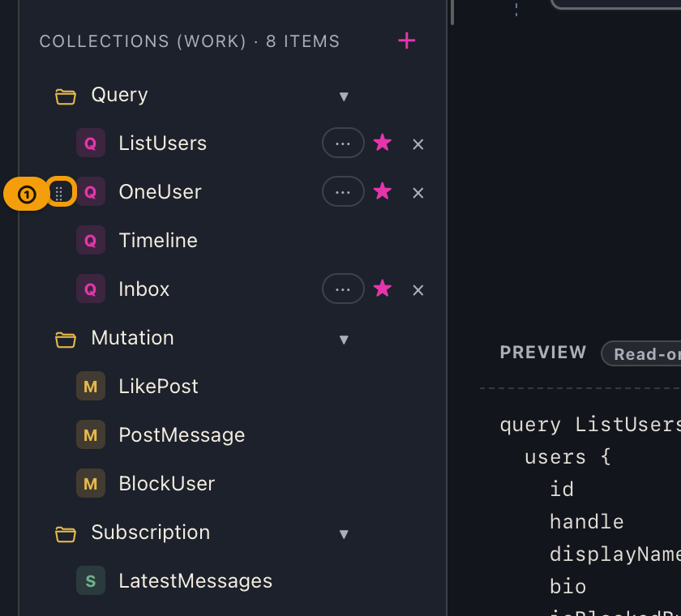Screen dimensions: 681x616
Task: Click the Q badge beside Inbox
Action: [91, 289]
